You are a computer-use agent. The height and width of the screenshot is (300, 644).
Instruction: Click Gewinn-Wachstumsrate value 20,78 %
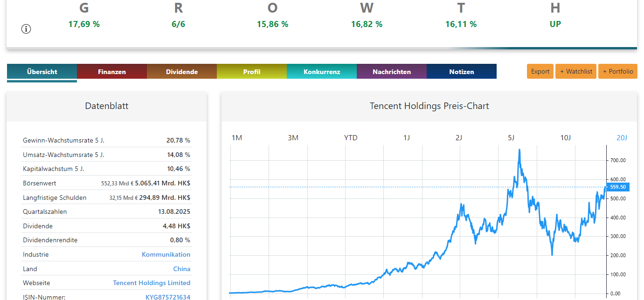click(178, 140)
